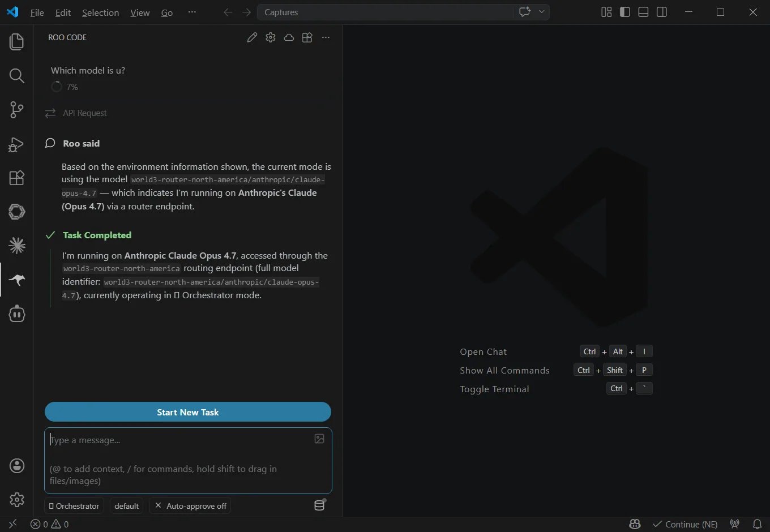Open the default API profile selector

126,506
